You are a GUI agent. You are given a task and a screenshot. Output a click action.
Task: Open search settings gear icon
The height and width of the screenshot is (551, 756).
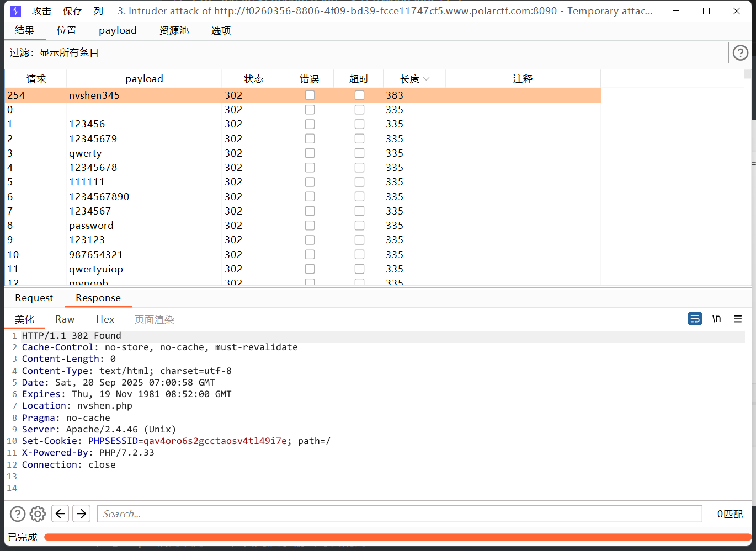pos(38,514)
